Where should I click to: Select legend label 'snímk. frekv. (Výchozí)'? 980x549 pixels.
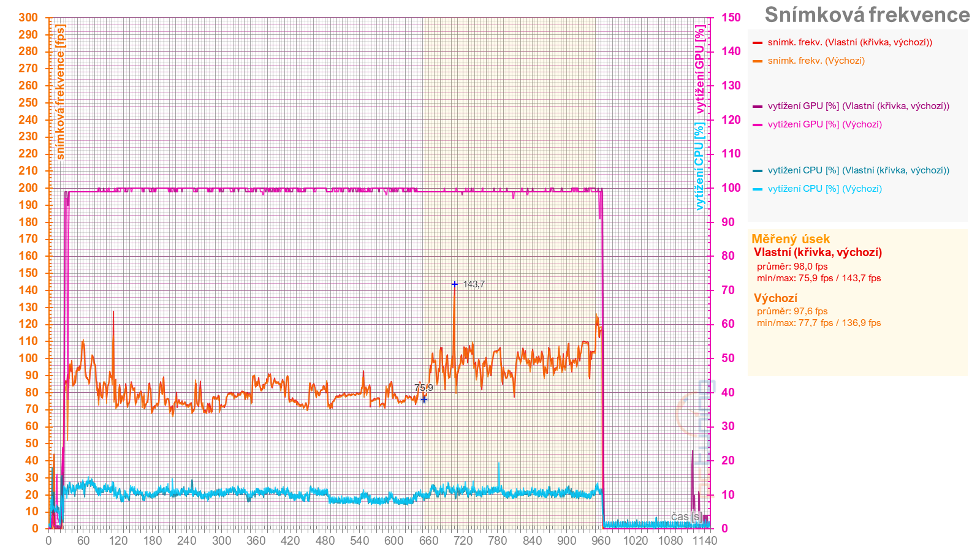point(816,61)
